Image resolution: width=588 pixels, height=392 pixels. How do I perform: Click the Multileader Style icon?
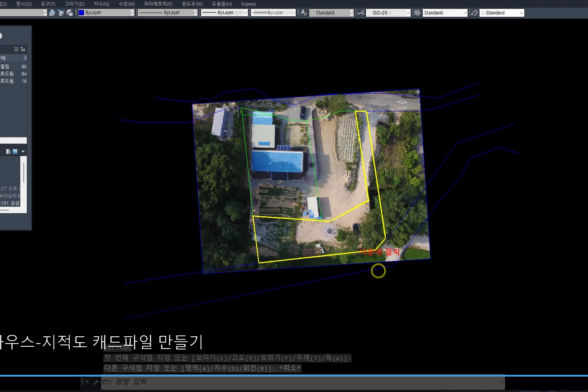pos(474,13)
